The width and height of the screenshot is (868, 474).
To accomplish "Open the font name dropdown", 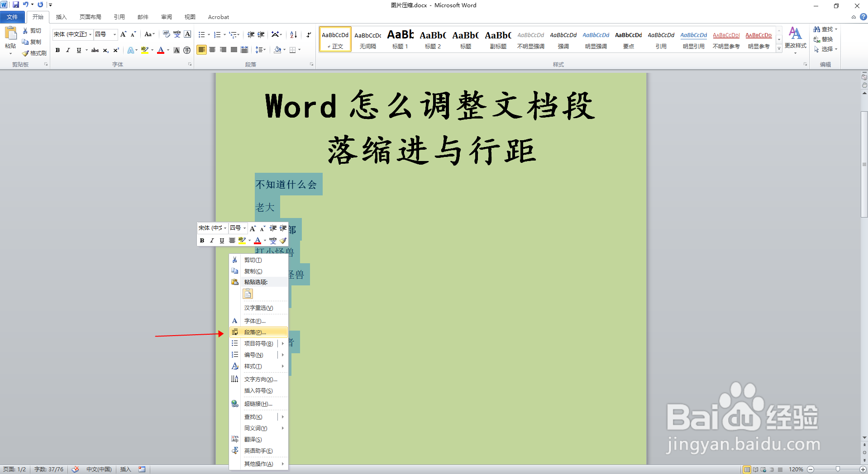I will tap(90, 34).
